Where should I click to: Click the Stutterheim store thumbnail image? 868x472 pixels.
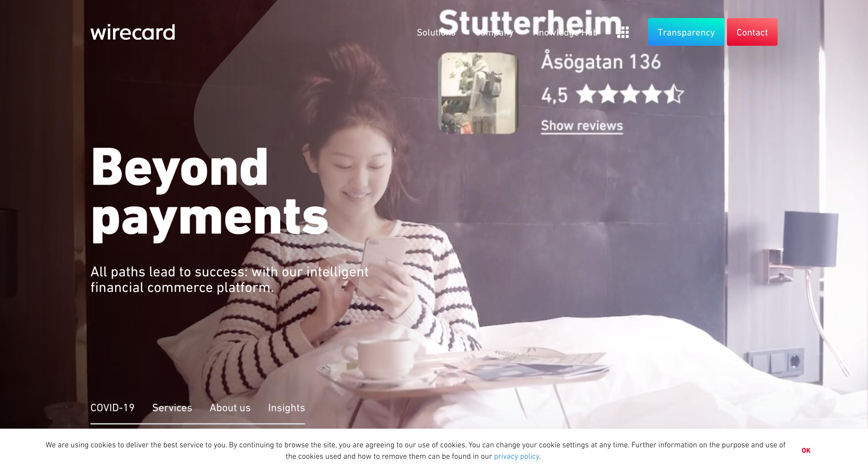coord(477,93)
